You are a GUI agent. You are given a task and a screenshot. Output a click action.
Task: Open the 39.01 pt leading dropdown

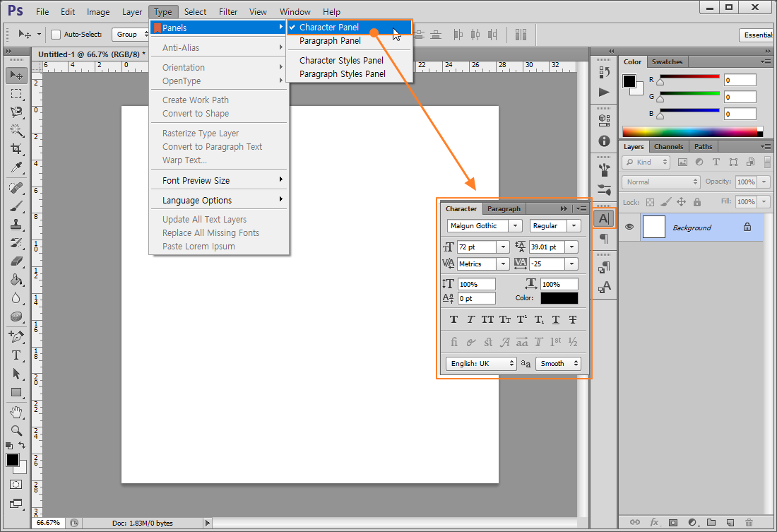pyautogui.click(x=572, y=247)
